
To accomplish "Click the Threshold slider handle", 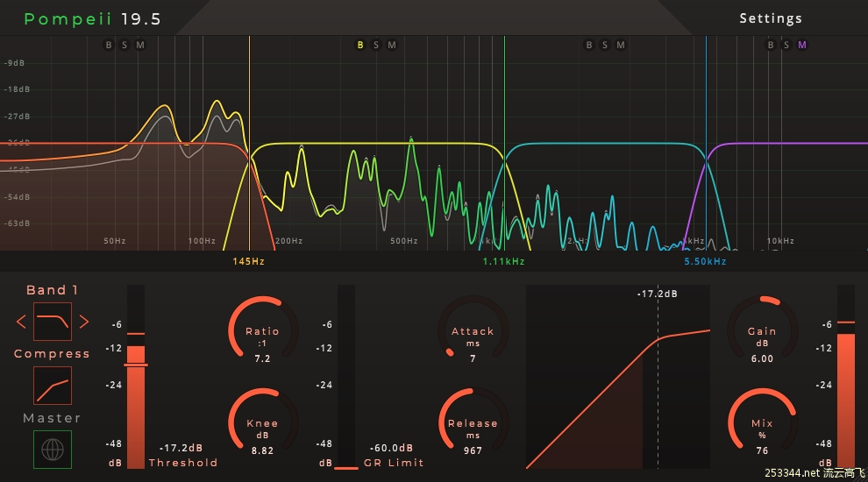I will (136, 365).
